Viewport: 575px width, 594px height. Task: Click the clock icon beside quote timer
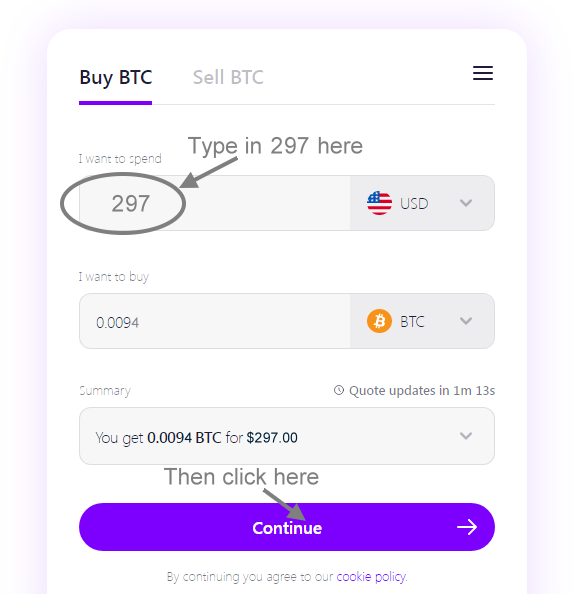(339, 390)
